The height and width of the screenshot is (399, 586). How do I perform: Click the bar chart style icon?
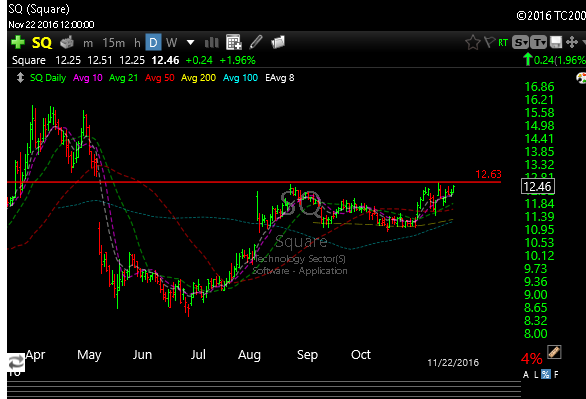pyautogui.click(x=212, y=43)
